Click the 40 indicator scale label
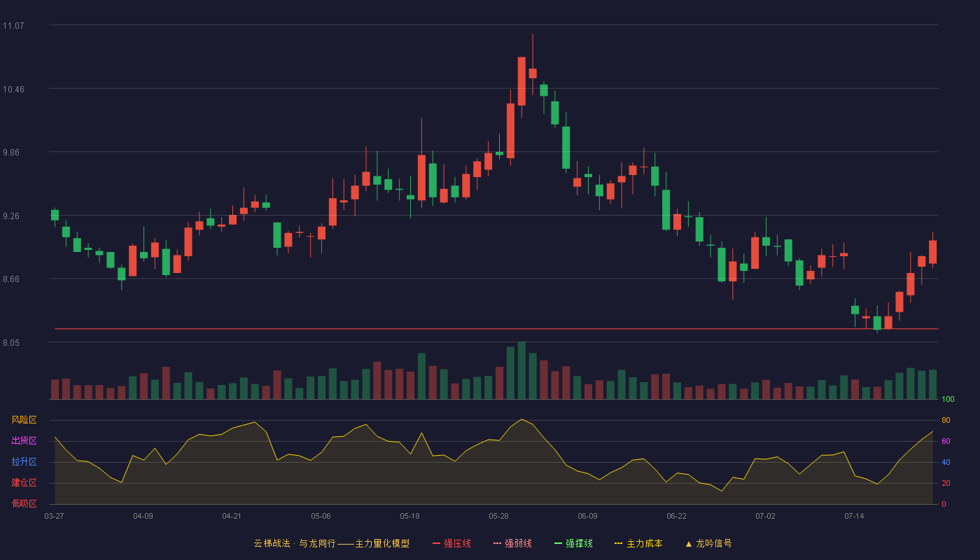 [x=946, y=462]
